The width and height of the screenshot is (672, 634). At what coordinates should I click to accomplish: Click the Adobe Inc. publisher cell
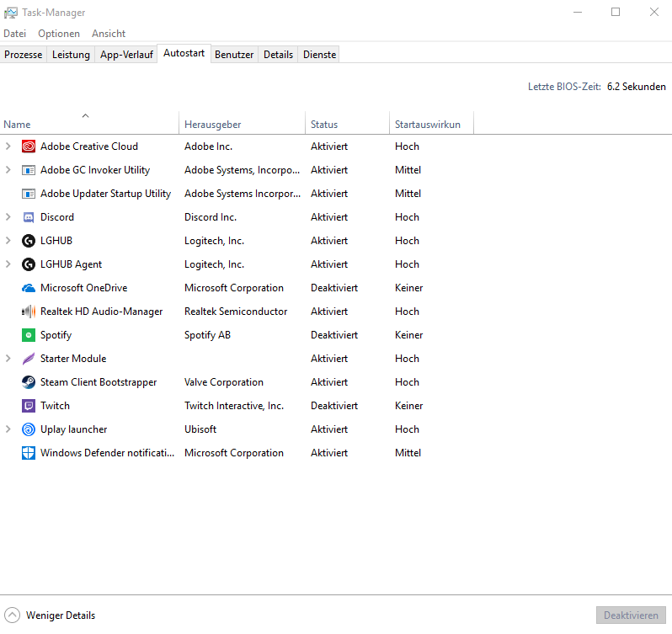coord(208,147)
